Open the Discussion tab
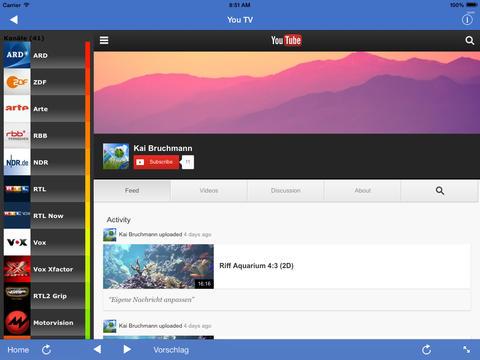480x360 pixels. click(x=286, y=191)
